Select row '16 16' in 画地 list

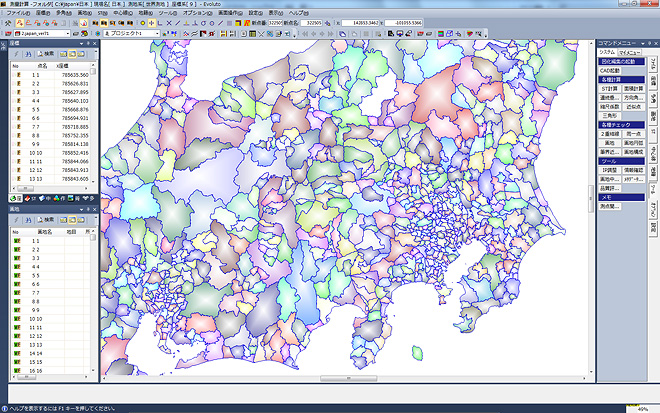pyautogui.click(x=51, y=370)
